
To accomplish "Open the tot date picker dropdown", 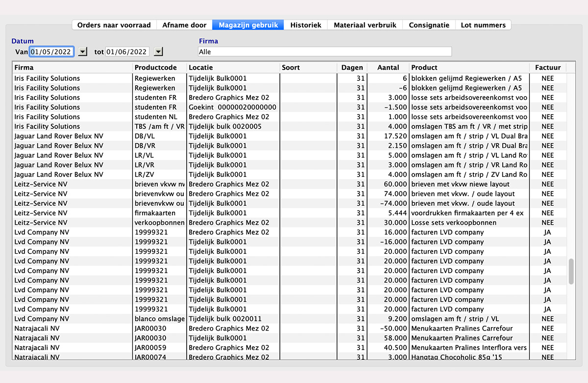I will point(158,51).
